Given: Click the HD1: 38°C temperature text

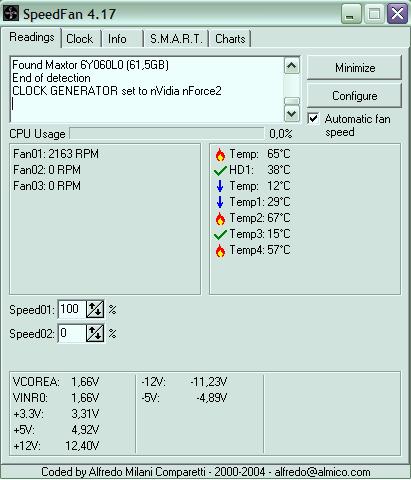Looking at the screenshot, I should click(260, 170).
